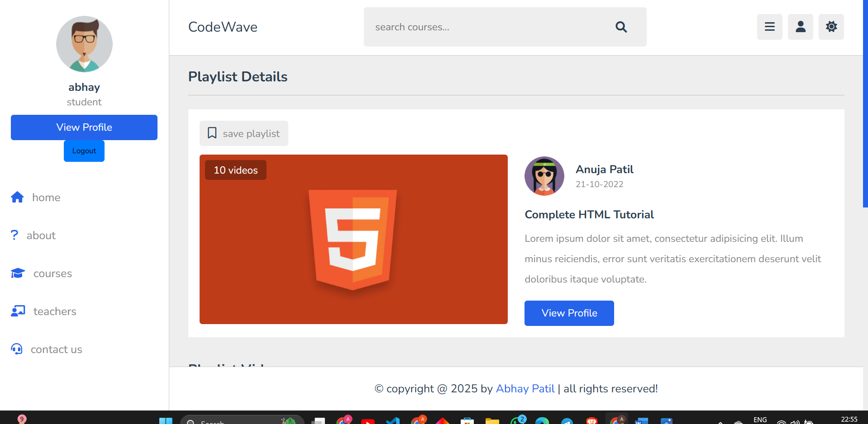Focus the search courses input field
Viewport: 868px width, 424px height.
[489, 27]
